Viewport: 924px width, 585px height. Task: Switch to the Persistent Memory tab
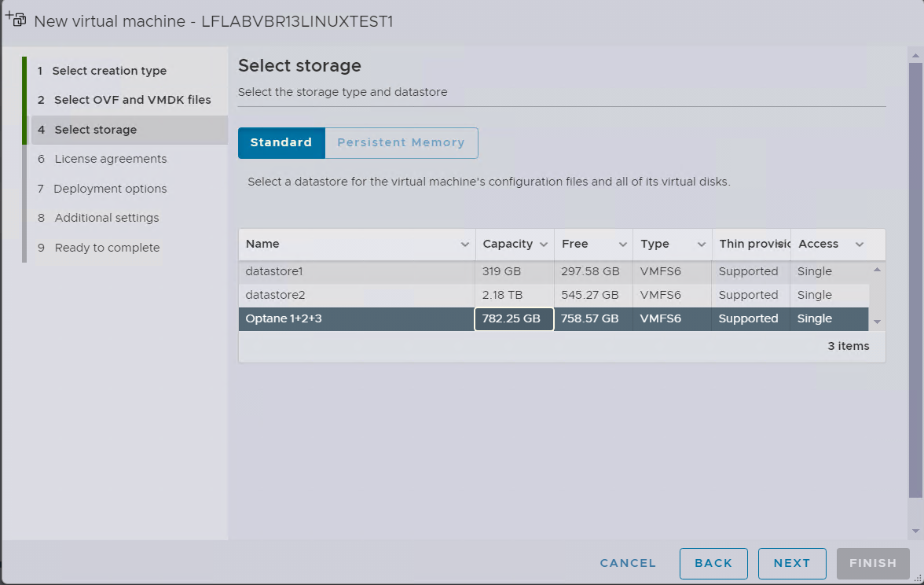[401, 142]
